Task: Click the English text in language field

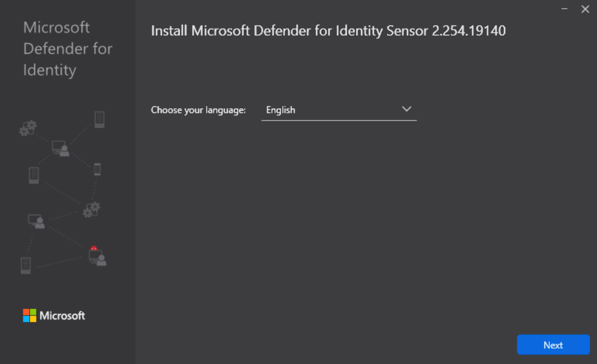Action: (x=280, y=110)
